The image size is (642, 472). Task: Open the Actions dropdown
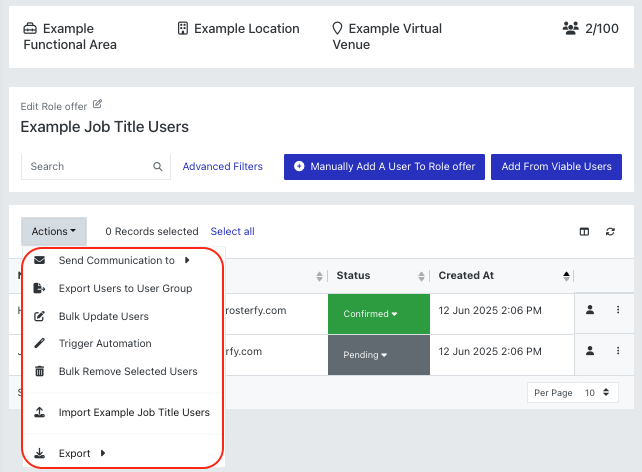54,232
